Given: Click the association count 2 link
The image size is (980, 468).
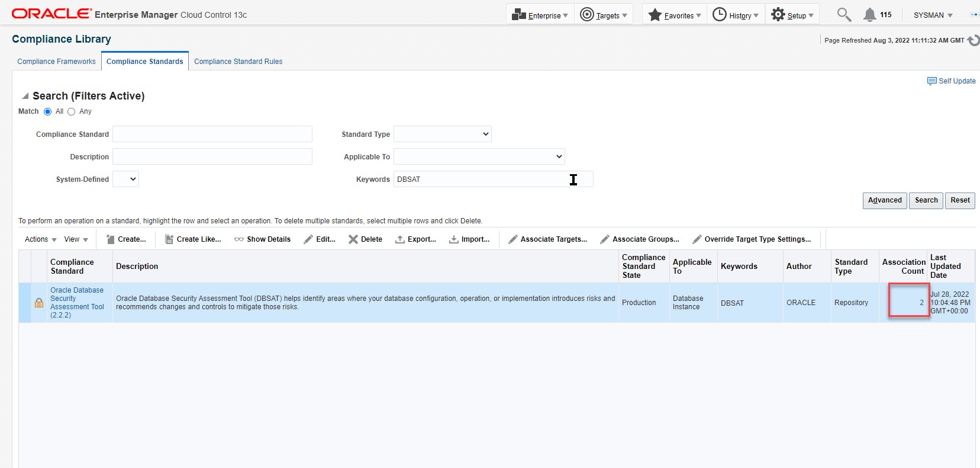Looking at the screenshot, I should click(921, 303).
